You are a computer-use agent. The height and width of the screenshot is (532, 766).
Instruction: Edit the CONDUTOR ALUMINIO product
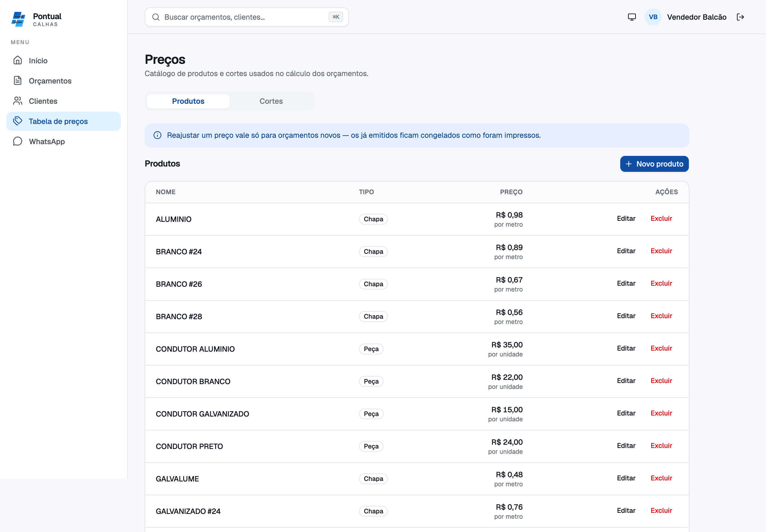[626, 348]
